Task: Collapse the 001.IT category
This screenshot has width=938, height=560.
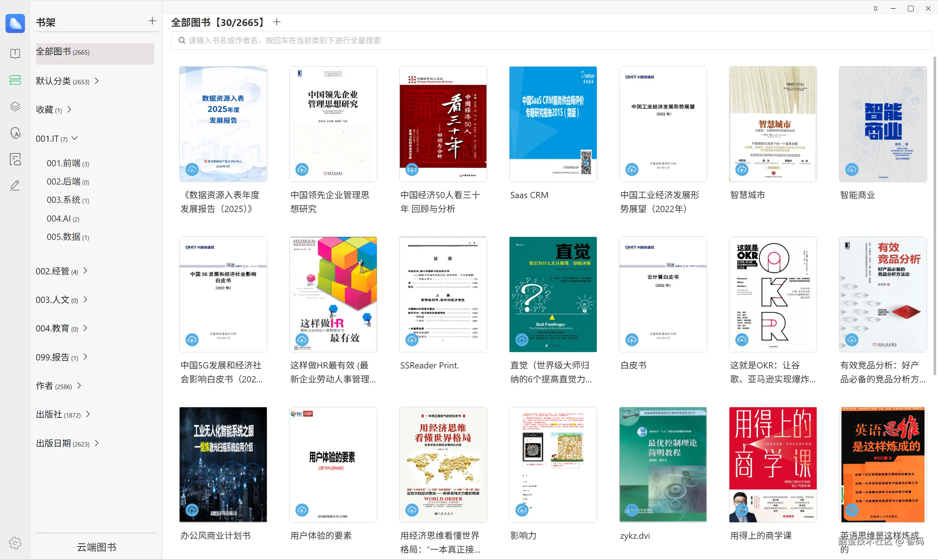Action: (75, 138)
